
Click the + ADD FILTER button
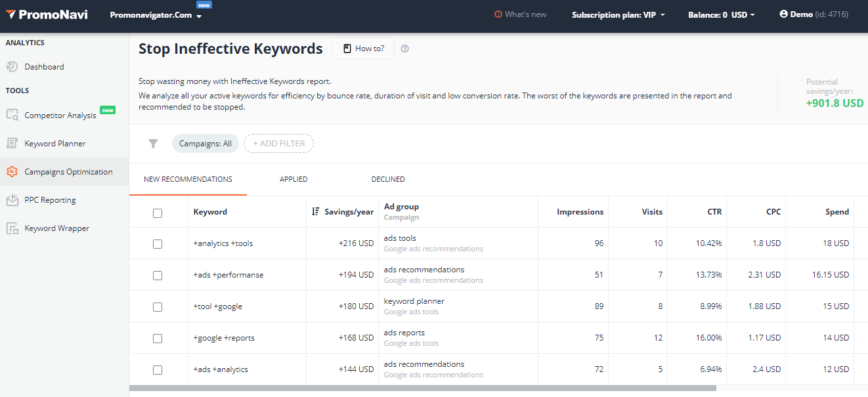click(279, 144)
